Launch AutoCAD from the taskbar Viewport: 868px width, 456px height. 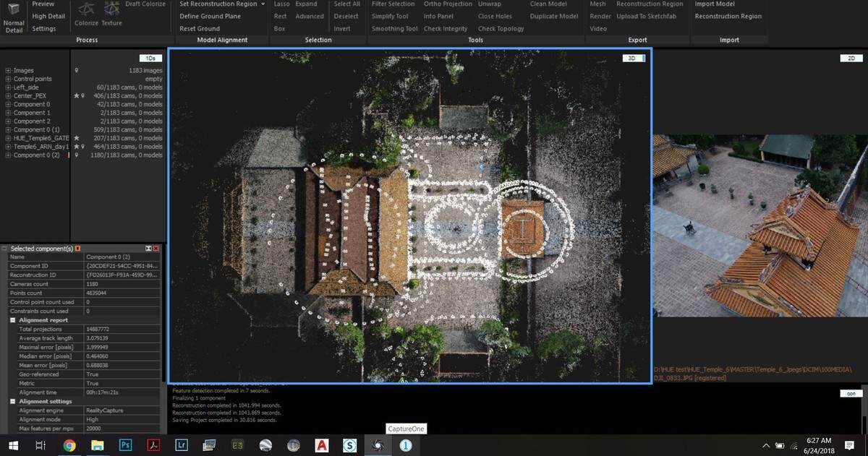click(322, 445)
